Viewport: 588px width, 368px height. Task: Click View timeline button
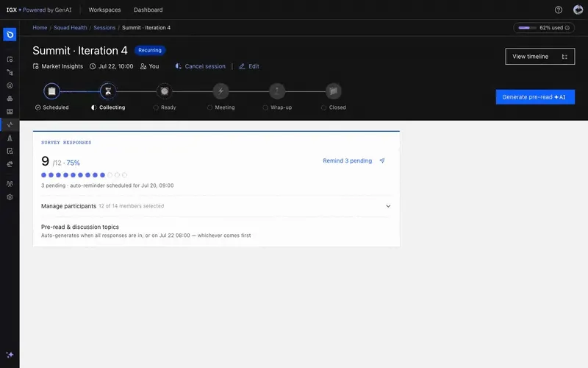pyautogui.click(x=539, y=57)
